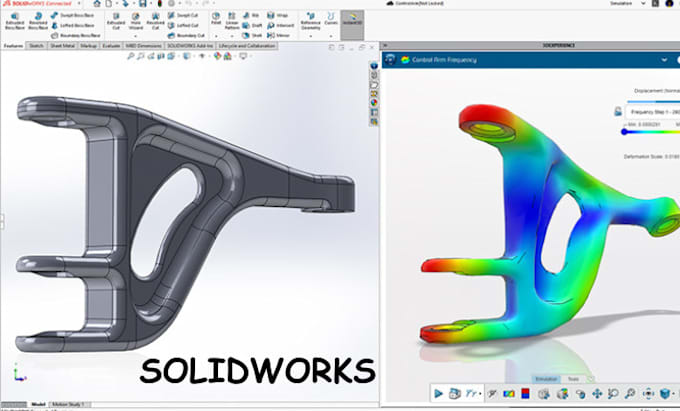Choose the Lofted Cut command
680x411 pixels.
click(x=183, y=26)
